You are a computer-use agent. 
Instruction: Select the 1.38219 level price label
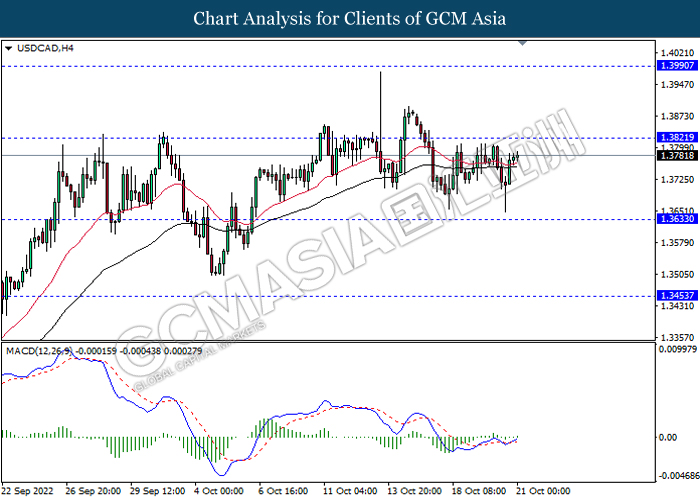[677, 138]
